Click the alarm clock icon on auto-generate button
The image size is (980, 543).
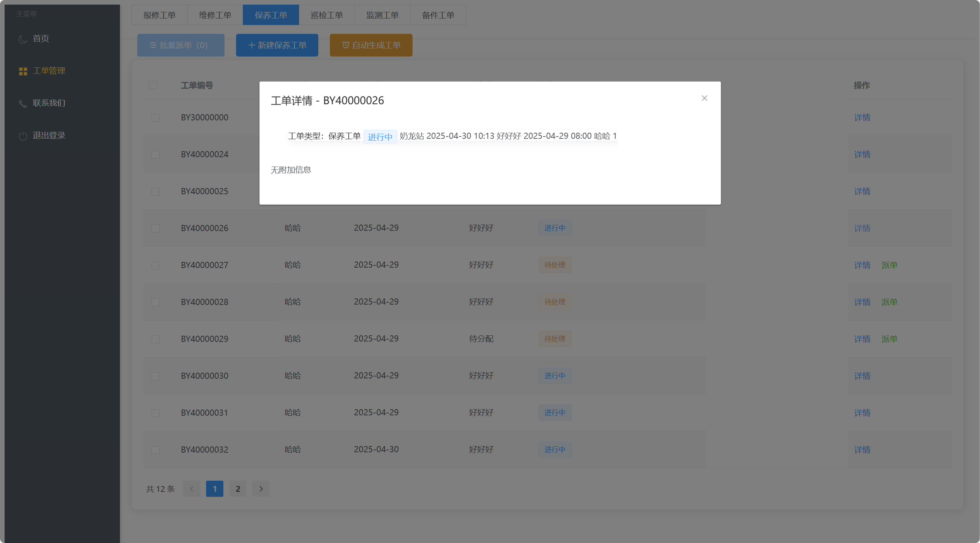click(x=345, y=45)
